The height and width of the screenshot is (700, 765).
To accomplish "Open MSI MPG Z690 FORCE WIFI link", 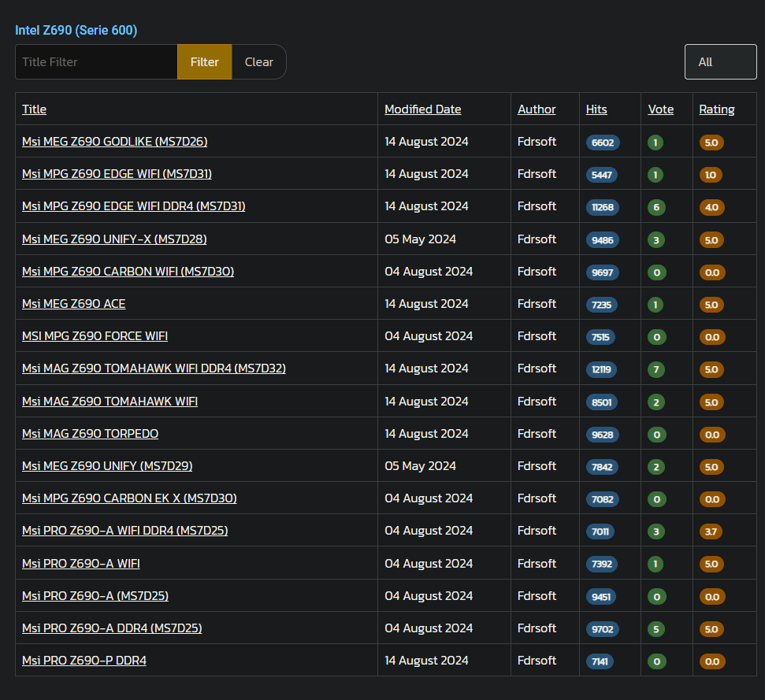I will click(x=95, y=336).
